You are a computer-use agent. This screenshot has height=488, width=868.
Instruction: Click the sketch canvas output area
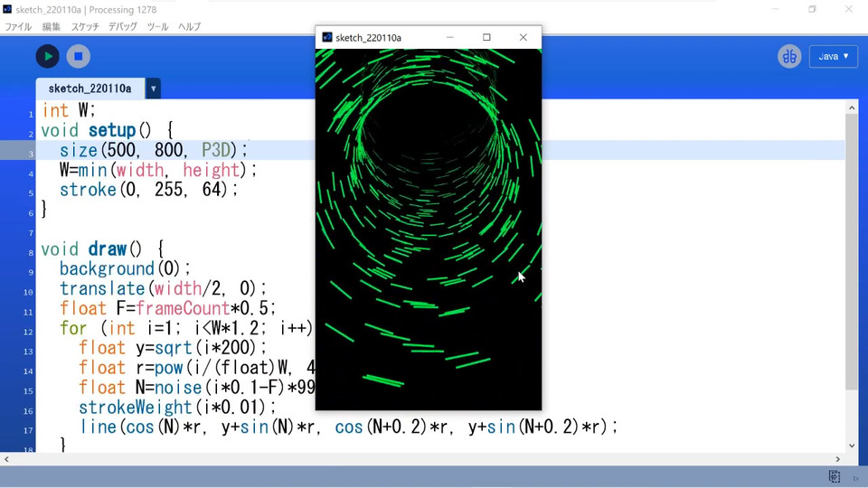point(429,229)
